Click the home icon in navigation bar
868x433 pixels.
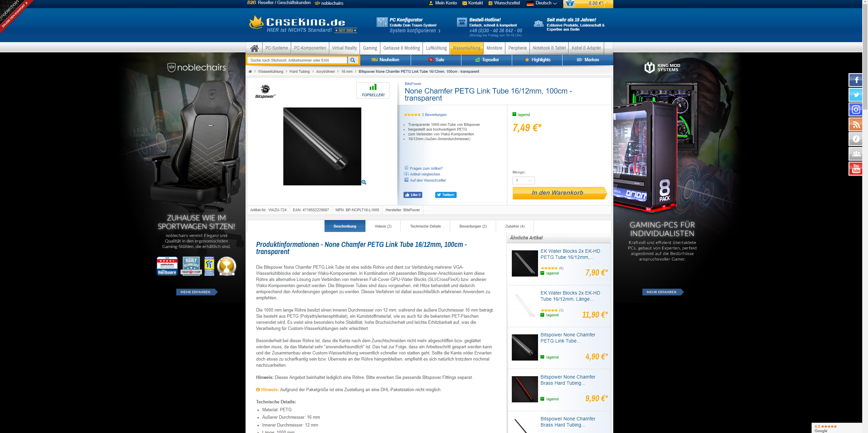coord(254,48)
